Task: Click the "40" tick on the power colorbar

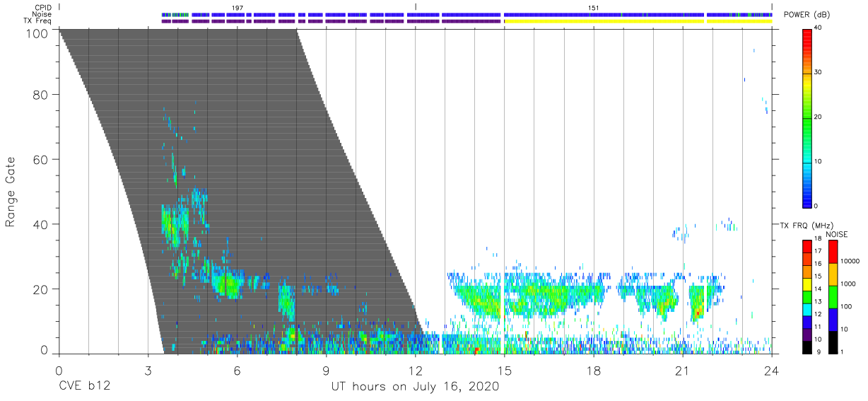Action: click(x=818, y=28)
